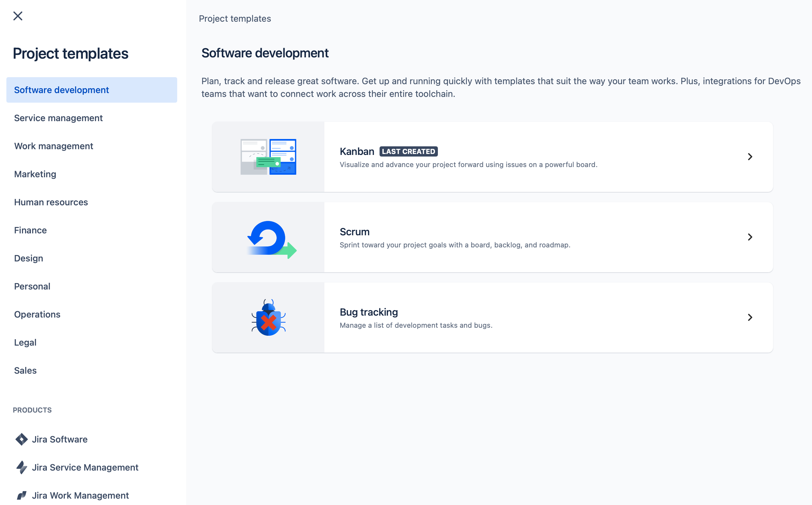This screenshot has width=812, height=505.
Task: Open Scrum template via its chevron
Action: pyautogui.click(x=750, y=237)
